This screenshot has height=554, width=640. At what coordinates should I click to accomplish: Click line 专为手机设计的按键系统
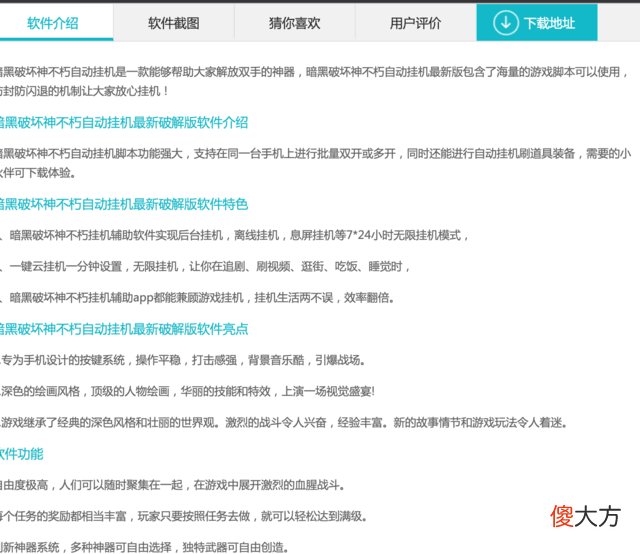(182, 360)
